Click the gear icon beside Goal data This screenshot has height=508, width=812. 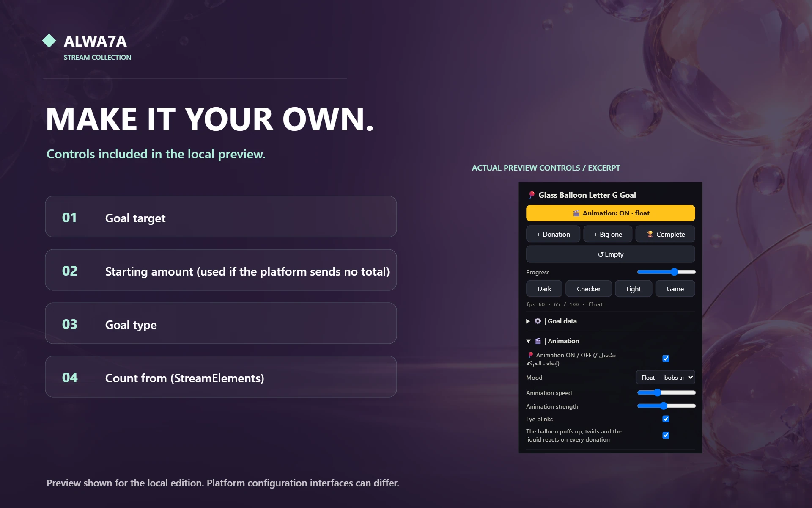pos(538,321)
